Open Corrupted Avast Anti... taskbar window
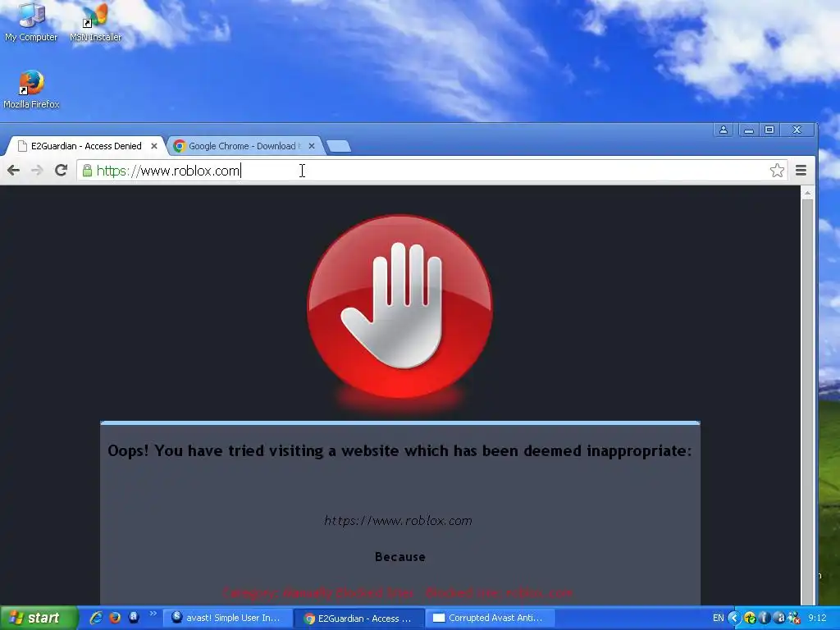840x630 pixels. (x=491, y=618)
